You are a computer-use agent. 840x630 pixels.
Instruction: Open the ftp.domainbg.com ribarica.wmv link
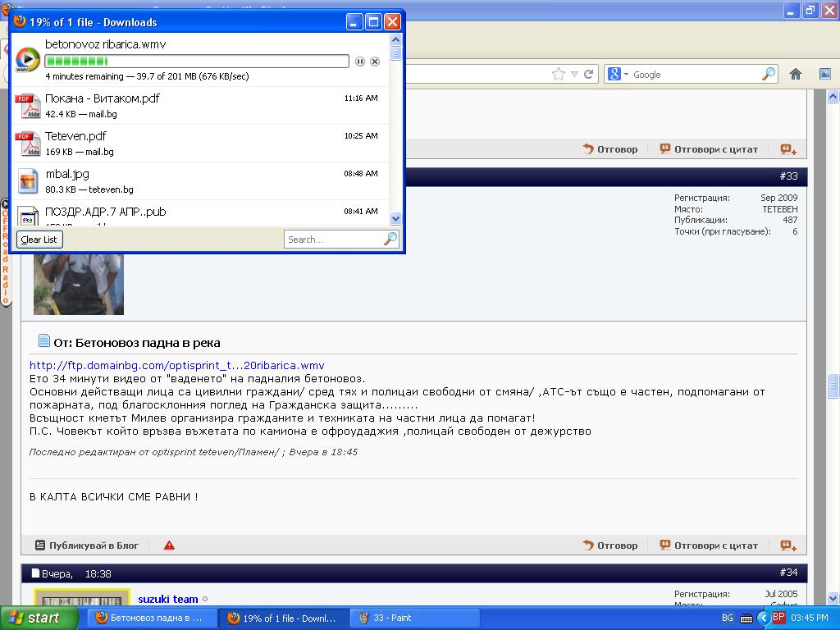[x=177, y=365]
